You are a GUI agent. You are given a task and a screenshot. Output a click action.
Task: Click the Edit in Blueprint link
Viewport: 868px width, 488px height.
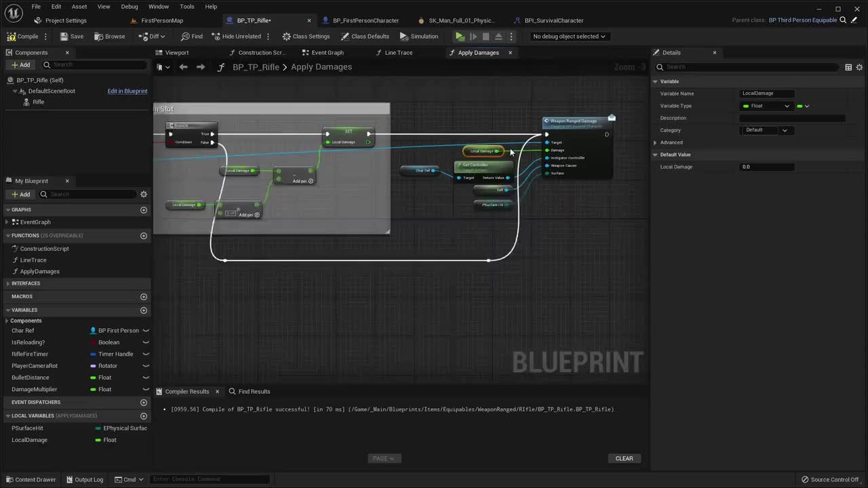tap(127, 91)
